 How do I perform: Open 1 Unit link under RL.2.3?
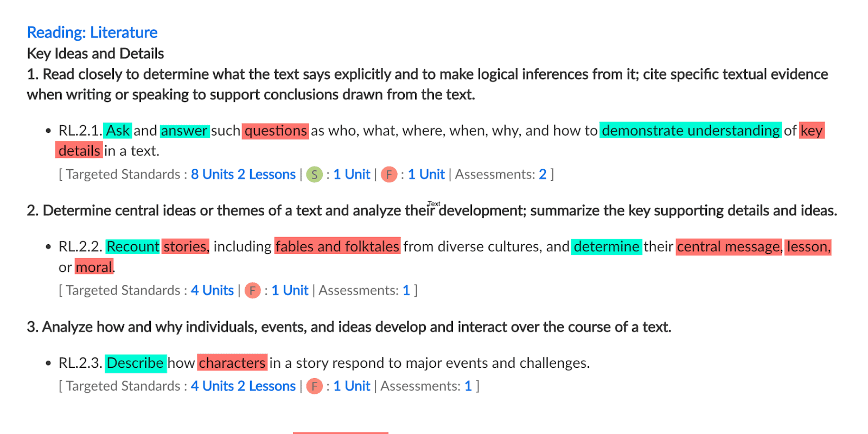tap(352, 386)
